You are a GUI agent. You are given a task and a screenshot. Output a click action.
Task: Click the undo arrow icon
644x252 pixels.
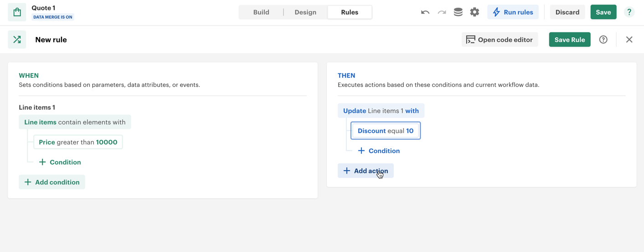(x=425, y=12)
